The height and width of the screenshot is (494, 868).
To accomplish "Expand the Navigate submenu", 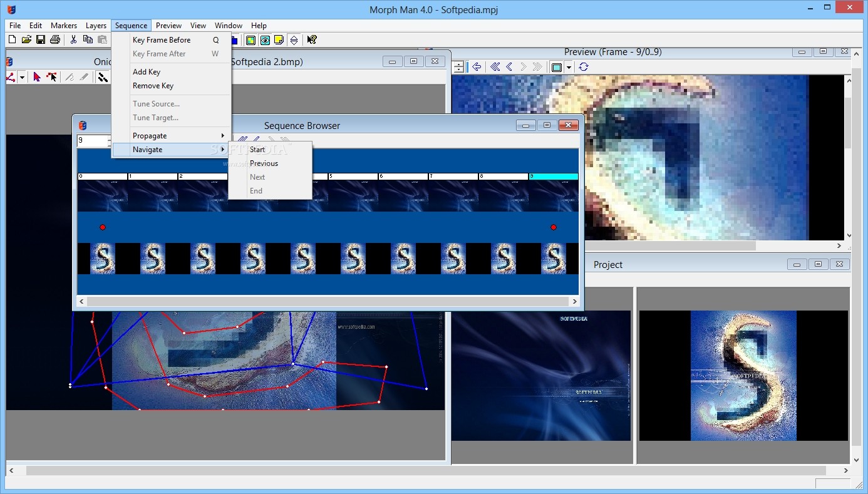I will (x=171, y=150).
